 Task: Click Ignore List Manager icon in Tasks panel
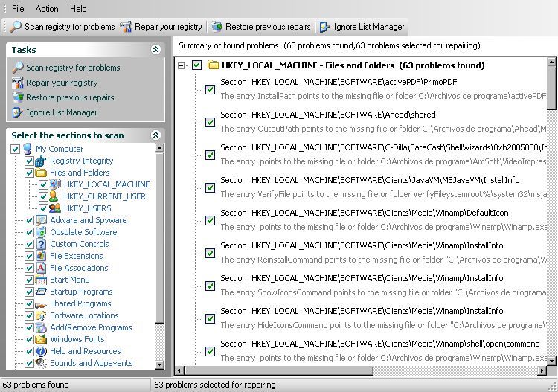18,112
